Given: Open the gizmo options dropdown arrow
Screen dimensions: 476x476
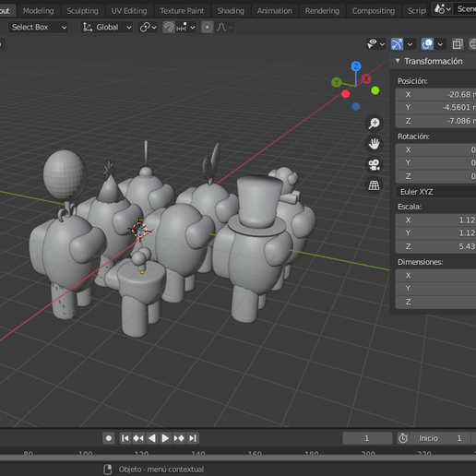Looking at the screenshot, I should pos(410,44).
